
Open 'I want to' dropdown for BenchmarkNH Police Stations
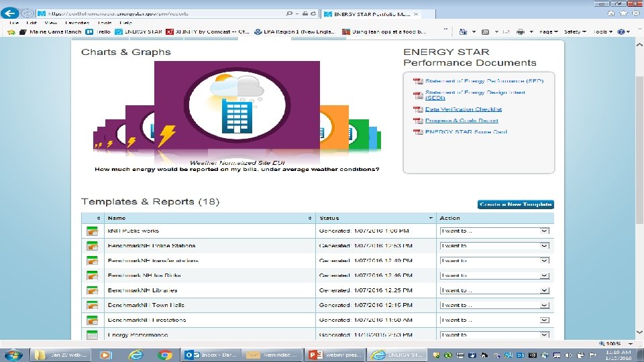pyautogui.click(x=495, y=246)
